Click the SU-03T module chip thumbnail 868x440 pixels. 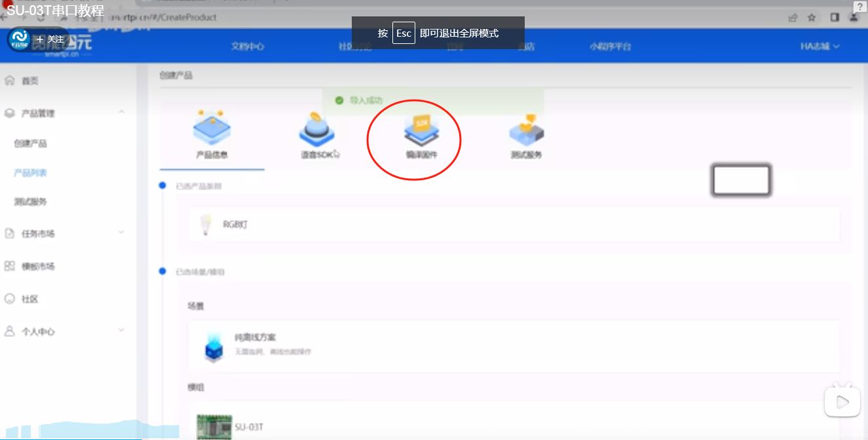coord(214,426)
